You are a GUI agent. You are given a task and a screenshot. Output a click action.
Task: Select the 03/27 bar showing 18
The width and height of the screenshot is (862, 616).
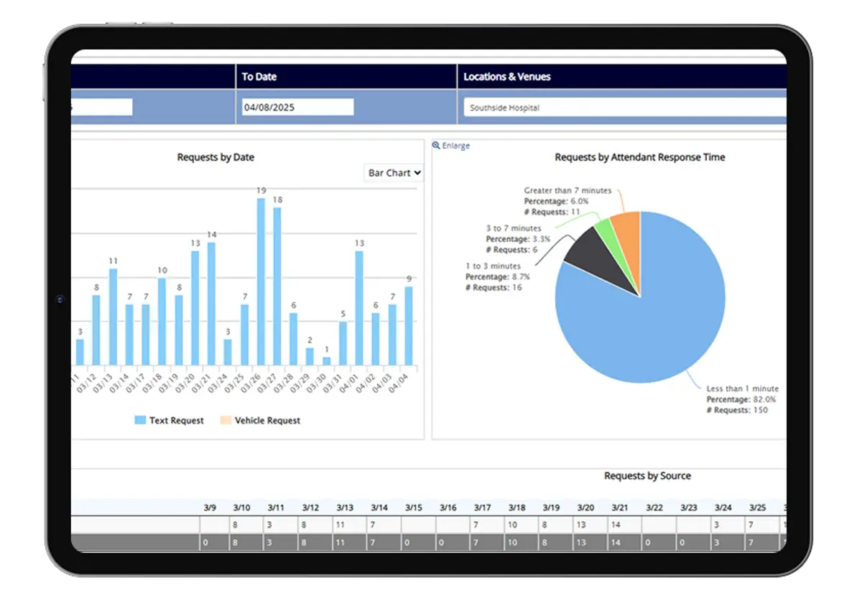[277, 286]
